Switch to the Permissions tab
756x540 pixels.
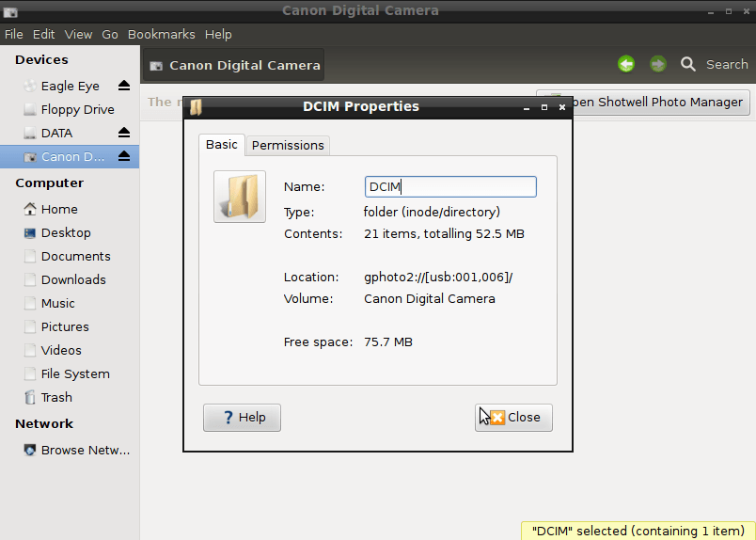tap(288, 145)
